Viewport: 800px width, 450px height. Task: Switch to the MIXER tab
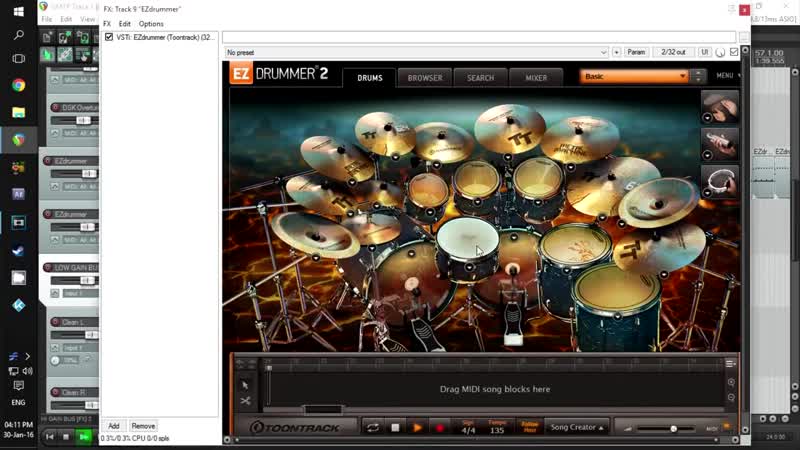(536, 78)
